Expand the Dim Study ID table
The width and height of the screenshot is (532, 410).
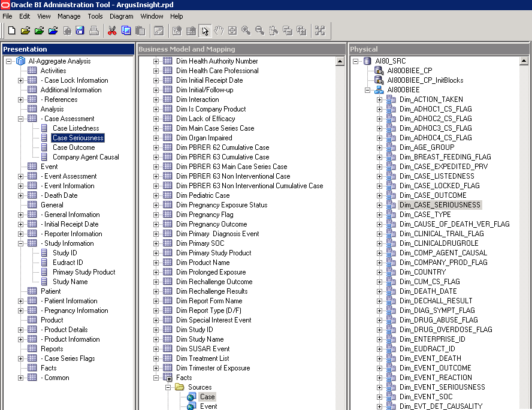156,330
